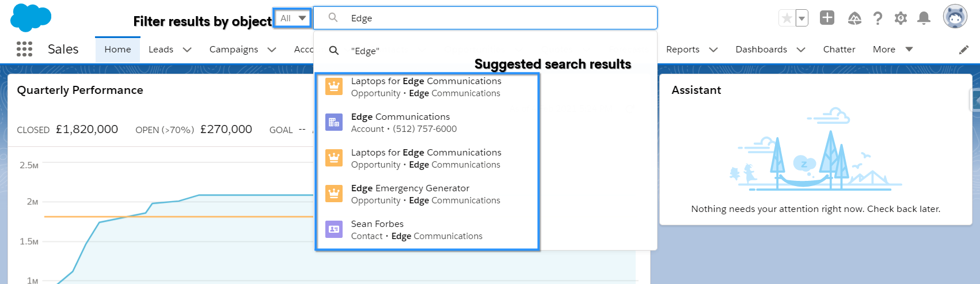Edit navigation bar with pencil icon
This screenshot has height=284, width=980.
coord(964,50)
